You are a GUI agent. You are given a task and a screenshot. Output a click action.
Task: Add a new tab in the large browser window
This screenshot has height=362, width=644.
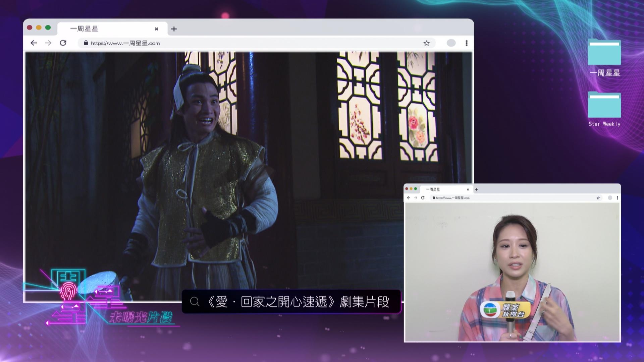(x=174, y=29)
